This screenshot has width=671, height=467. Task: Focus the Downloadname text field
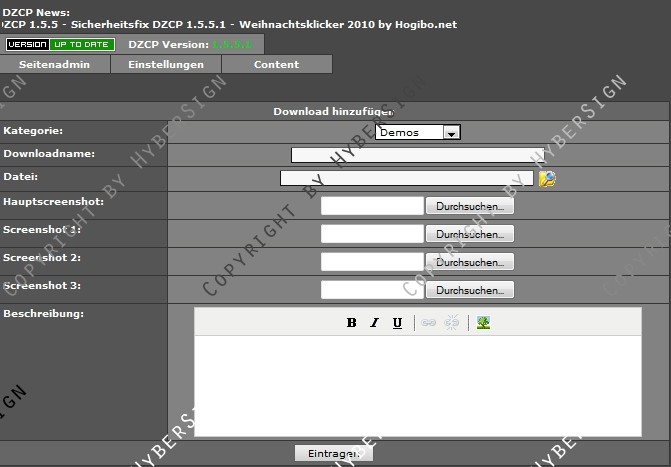point(410,155)
